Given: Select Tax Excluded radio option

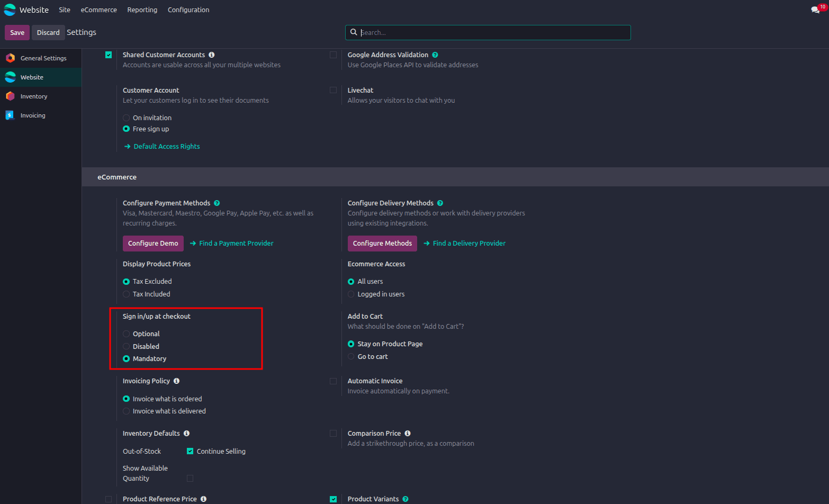Looking at the screenshot, I should [126, 281].
